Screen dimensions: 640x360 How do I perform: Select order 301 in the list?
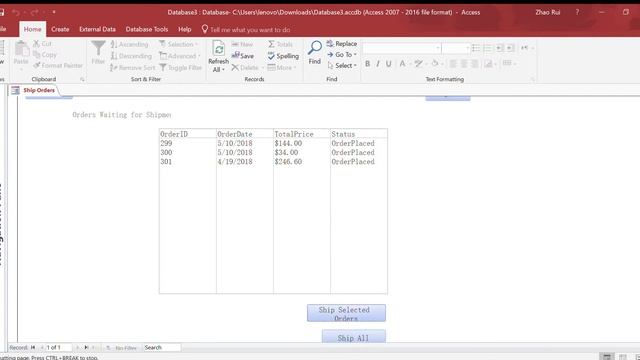point(273,162)
